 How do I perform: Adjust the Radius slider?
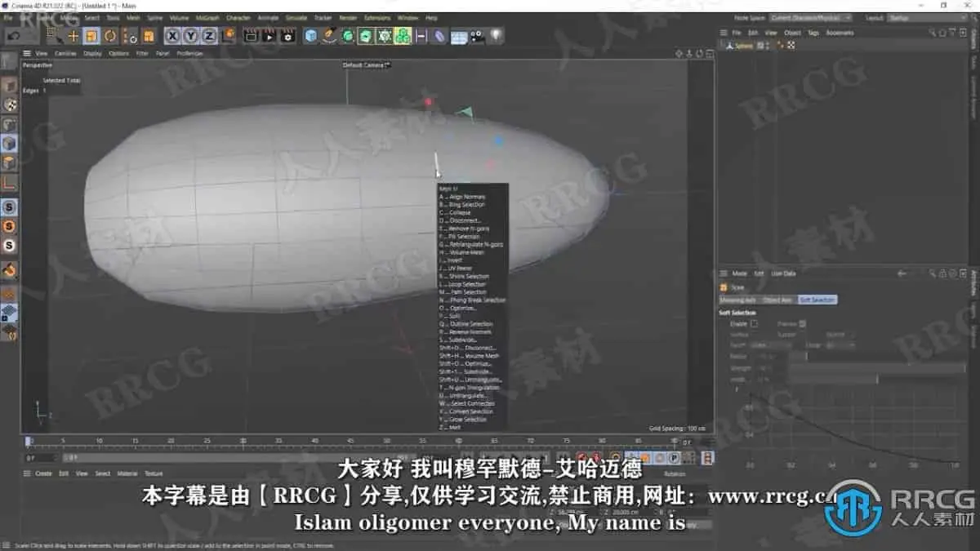(x=875, y=357)
